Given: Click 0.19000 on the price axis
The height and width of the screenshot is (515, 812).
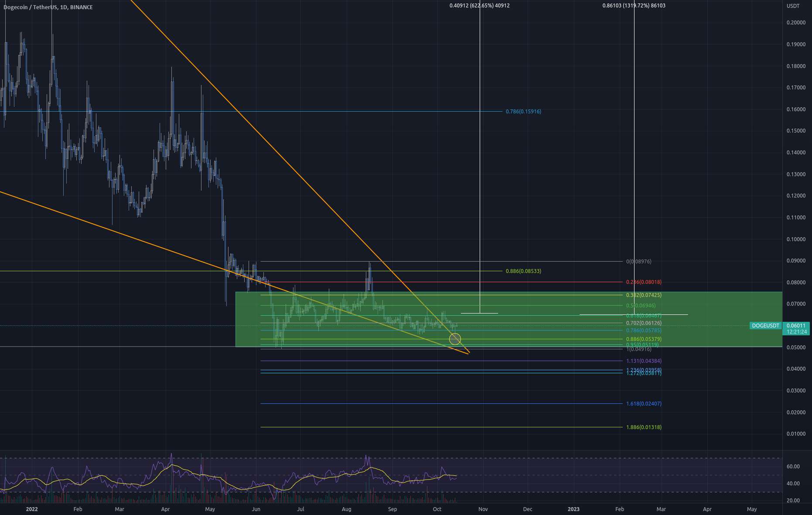Looking at the screenshot, I should point(796,44).
